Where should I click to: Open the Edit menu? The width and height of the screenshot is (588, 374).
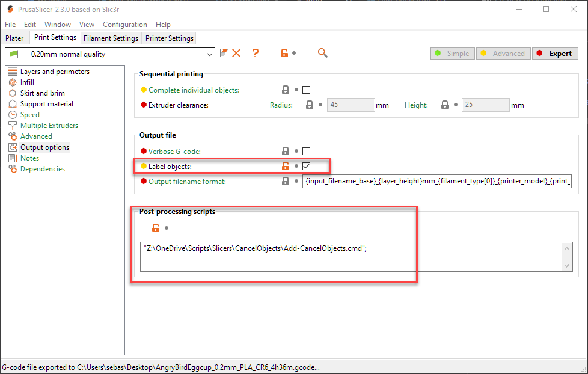tap(30, 25)
